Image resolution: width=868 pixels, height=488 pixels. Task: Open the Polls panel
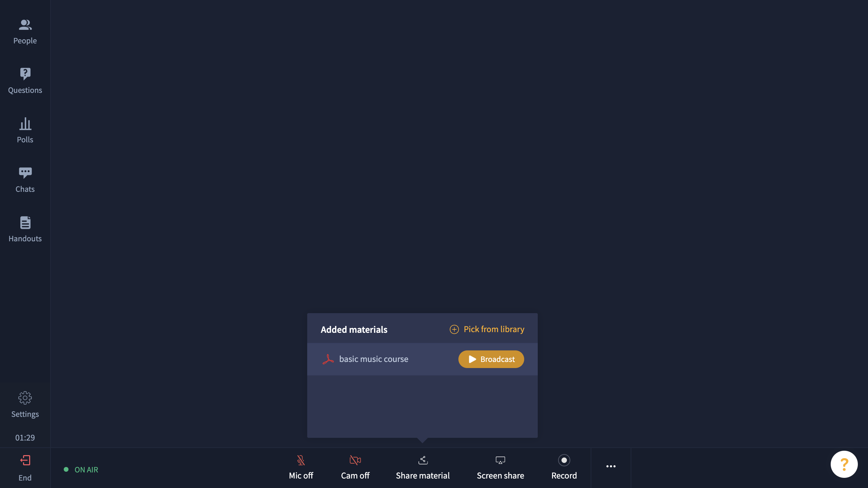25,130
